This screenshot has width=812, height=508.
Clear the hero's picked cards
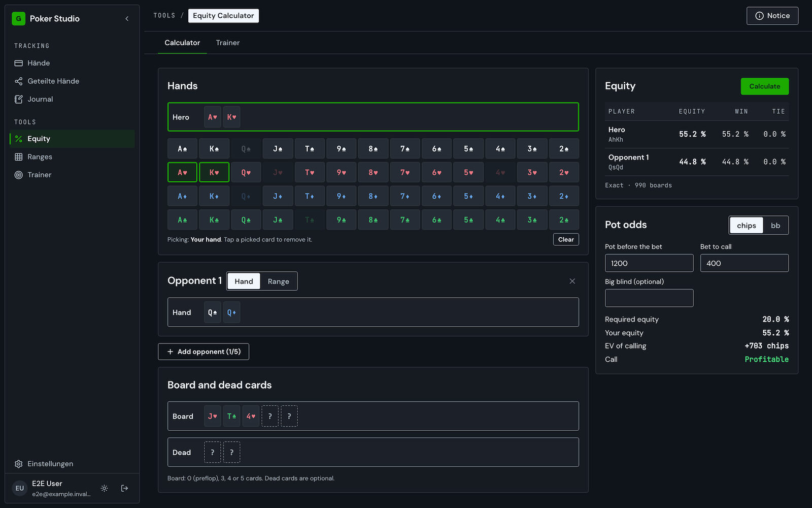566,240
